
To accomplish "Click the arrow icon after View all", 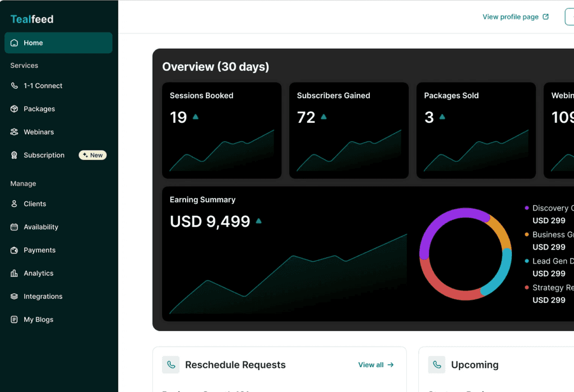I will point(391,365).
